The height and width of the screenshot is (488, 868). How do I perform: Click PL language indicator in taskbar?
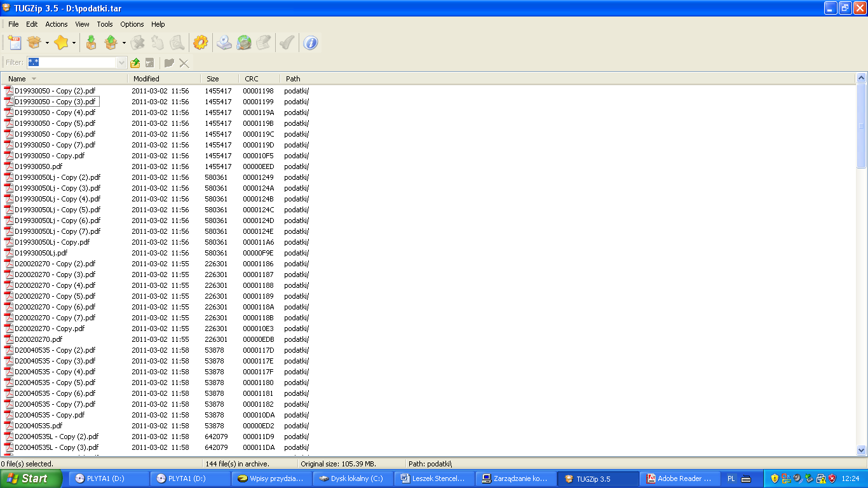(731, 478)
